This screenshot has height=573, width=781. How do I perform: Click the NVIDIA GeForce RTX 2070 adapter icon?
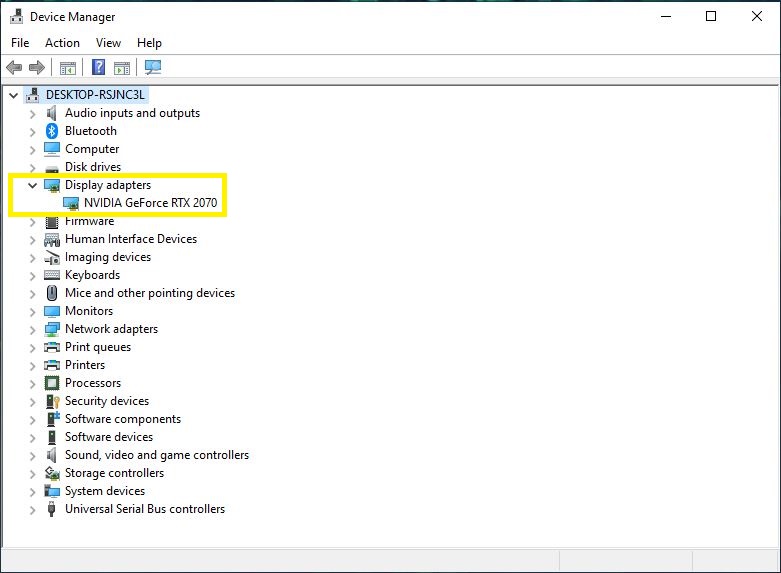pos(71,203)
